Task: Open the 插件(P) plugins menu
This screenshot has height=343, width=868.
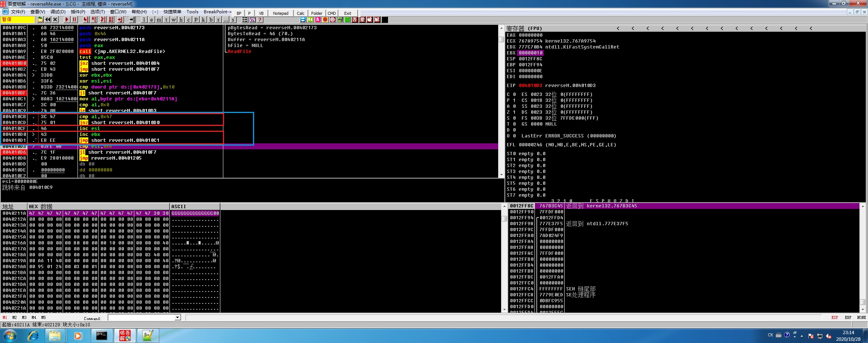Action: coord(78,12)
